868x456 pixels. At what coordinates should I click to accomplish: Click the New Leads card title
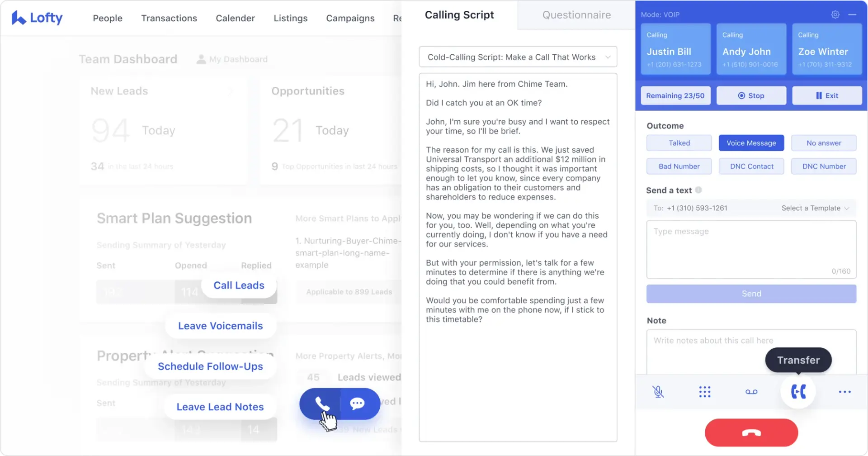(119, 91)
